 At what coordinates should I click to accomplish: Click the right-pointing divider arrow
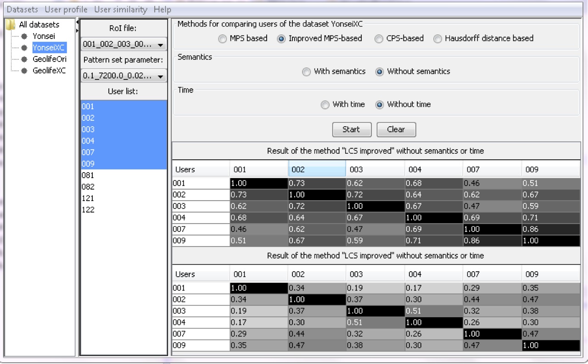pos(77,30)
